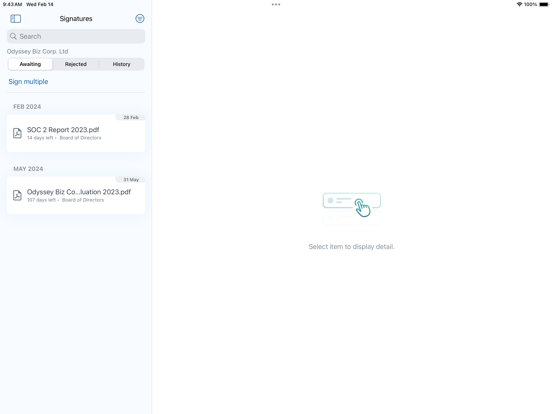Viewport: 552px width, 414px height.
Task: Click PDF icon of SOC 2 Report
Action: (17, 133)
